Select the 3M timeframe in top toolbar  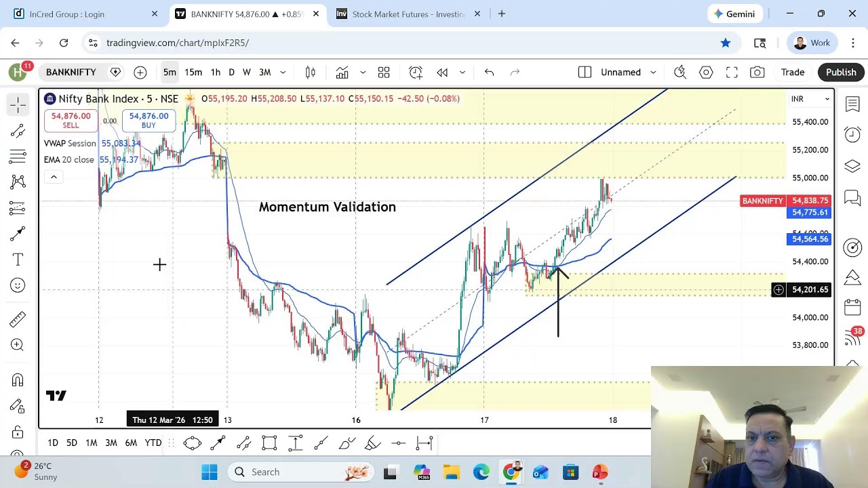pos(265,73)
